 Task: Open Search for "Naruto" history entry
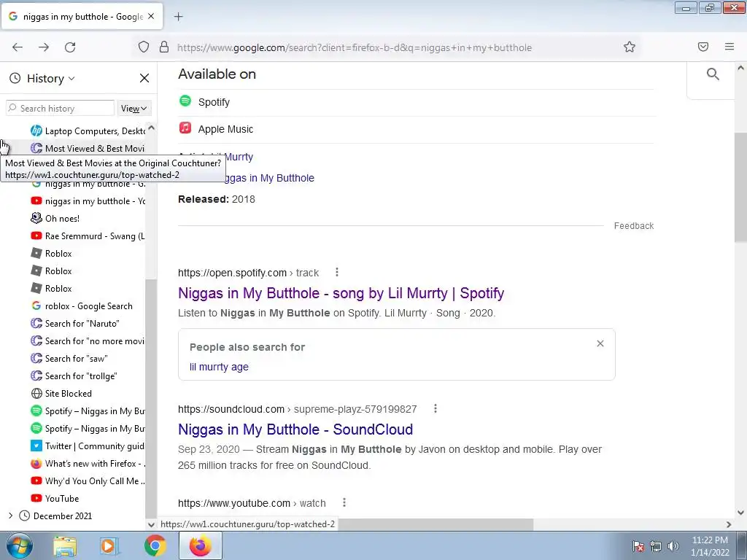point(75,324)
